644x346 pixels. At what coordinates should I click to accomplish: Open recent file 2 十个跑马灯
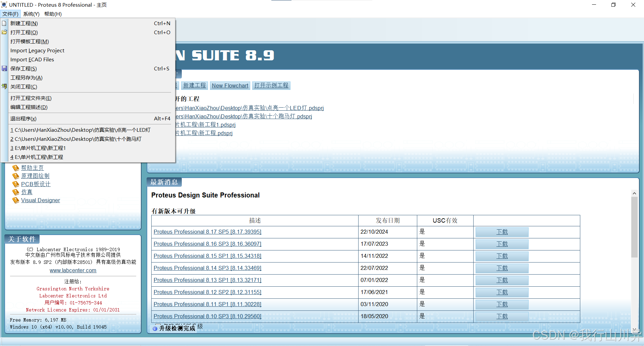(90, 139)
